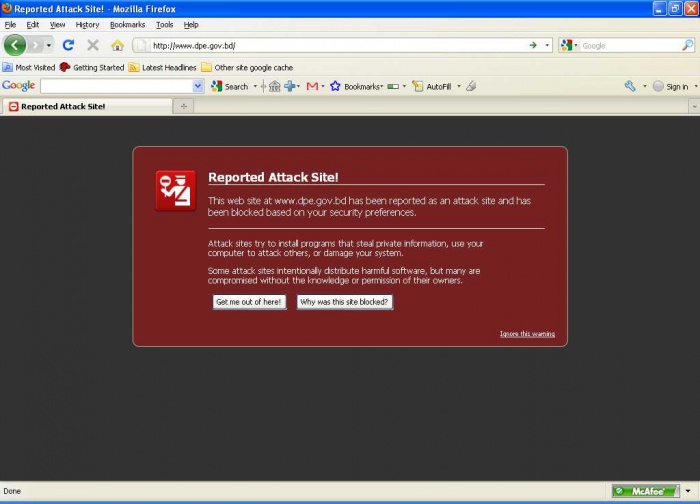
Task: Click the green Go arrow in address bar
Action: [x=533, y=45]
